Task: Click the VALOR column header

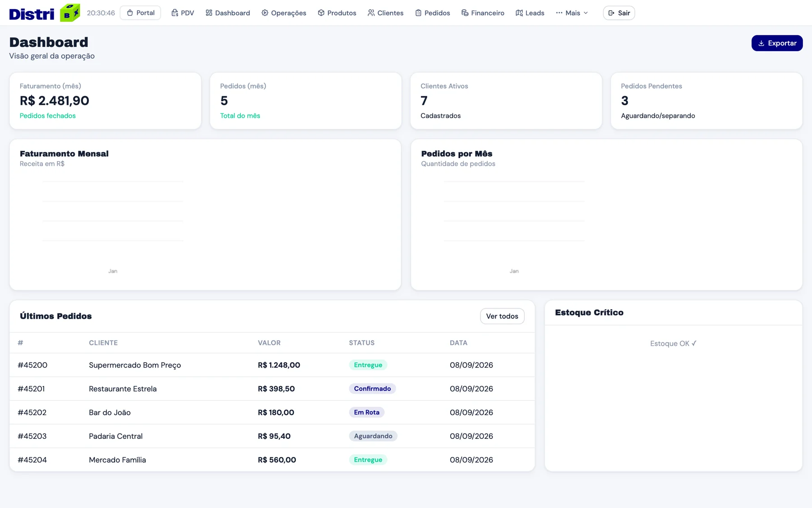Action: pos(269,343)
